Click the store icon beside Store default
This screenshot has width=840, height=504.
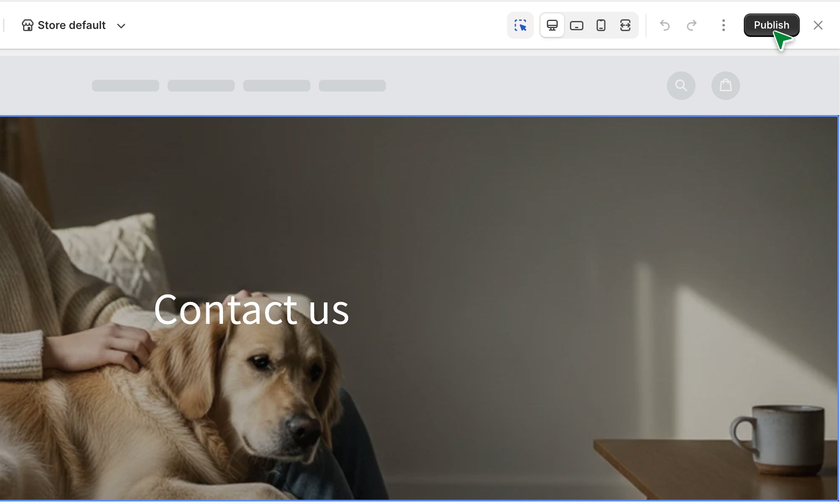click(28, 25)
